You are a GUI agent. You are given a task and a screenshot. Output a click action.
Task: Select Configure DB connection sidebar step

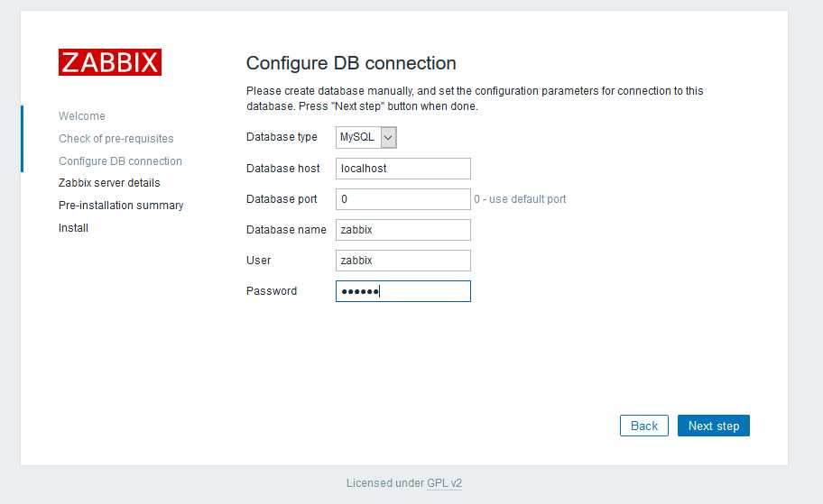(120, 161)
